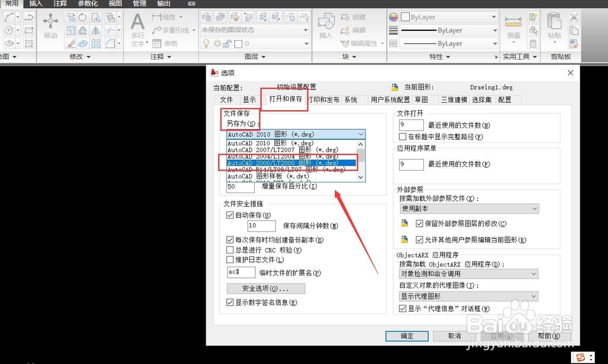608x364 pixels.
Task: Uncheck 每次保存时均创建备份副本
Action: [230, 239]
